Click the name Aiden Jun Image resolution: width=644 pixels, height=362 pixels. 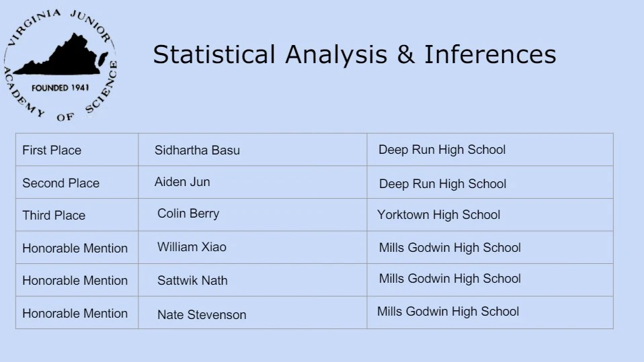click(182, 182)
